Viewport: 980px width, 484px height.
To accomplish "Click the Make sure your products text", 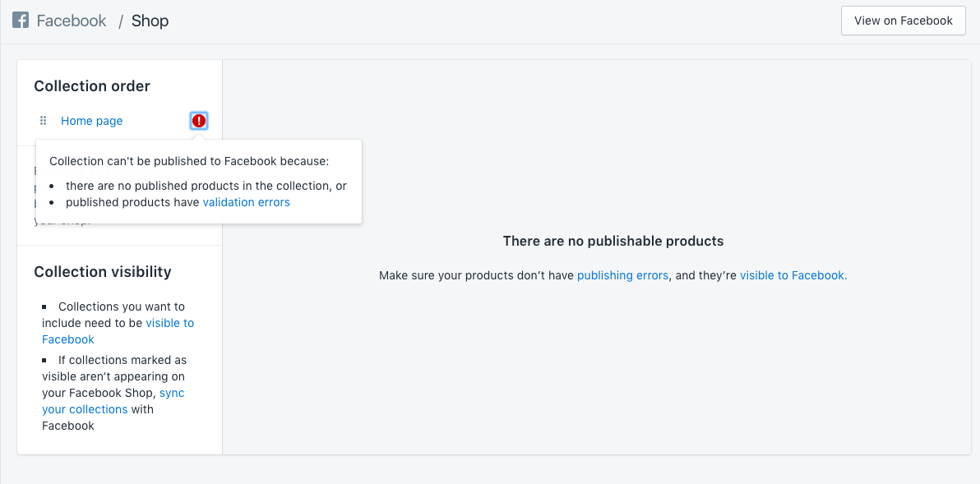I will (x=476, y=275).
